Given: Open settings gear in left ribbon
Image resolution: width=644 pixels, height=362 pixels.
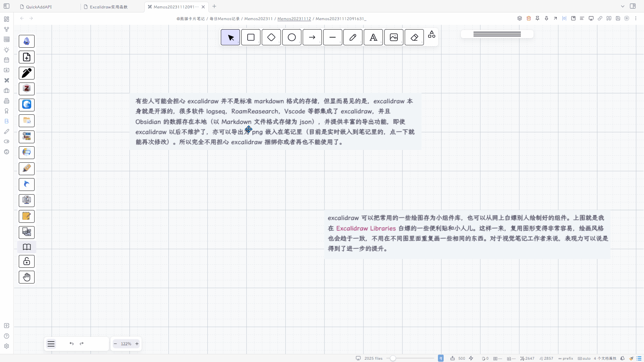Looking at the screenshot, I should click(x=7, y=346).
